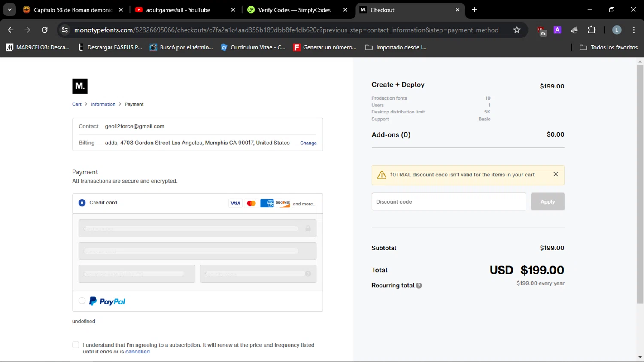This screenshot has width=644, height=362.
Task: Click the Create + Deploy plan title
Action: point(398,85)
